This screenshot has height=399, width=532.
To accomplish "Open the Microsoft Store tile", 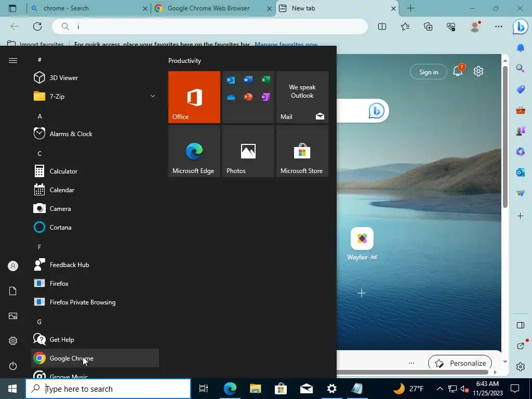I will 302,151.
